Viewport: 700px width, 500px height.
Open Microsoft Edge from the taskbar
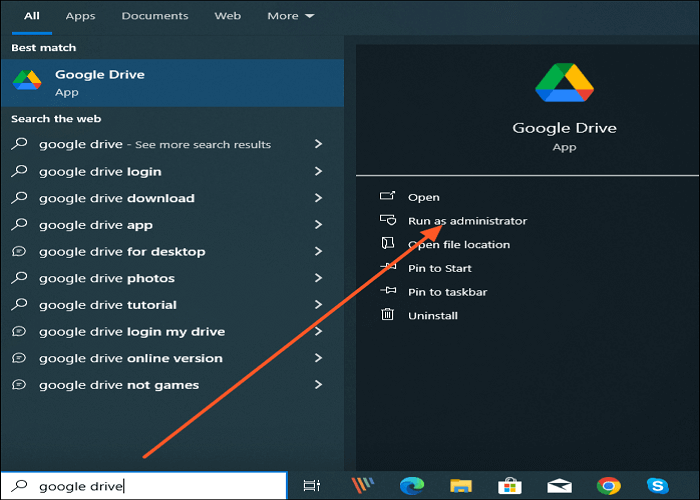411,486
